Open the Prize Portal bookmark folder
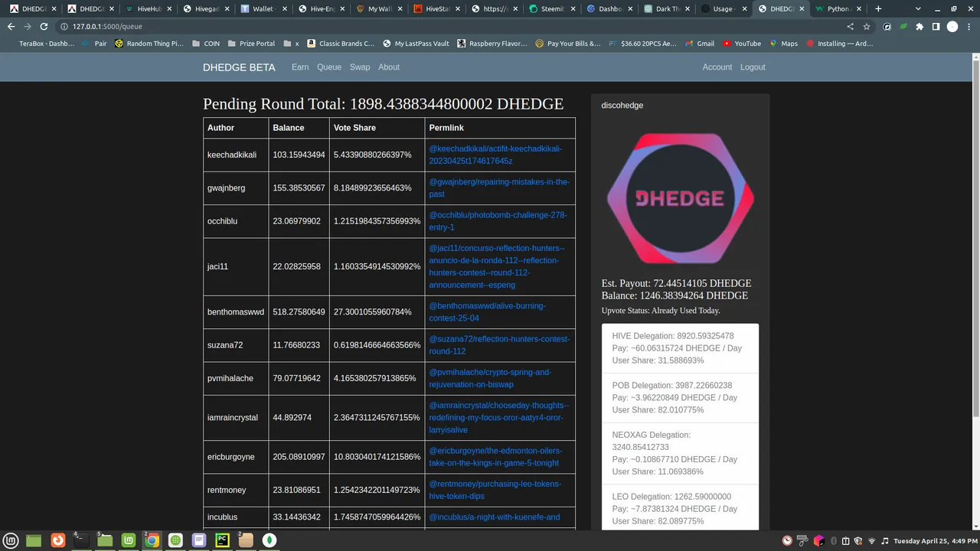This screenshot has width=980, height=551. [251, 44]
